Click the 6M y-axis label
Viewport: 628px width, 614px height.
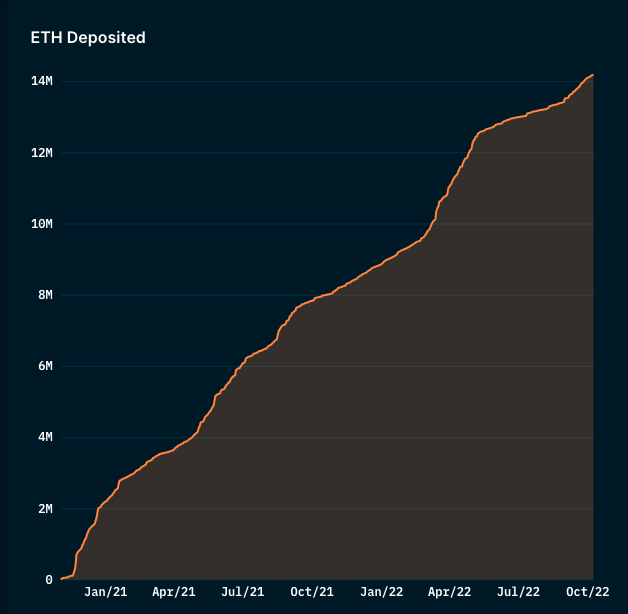coord(45,366)
